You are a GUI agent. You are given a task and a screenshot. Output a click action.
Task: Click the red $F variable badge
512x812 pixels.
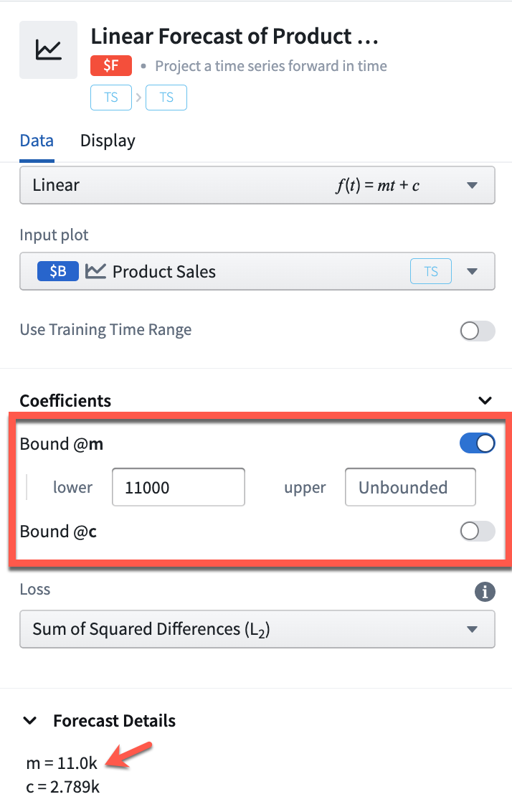click(x=110, y=66)
